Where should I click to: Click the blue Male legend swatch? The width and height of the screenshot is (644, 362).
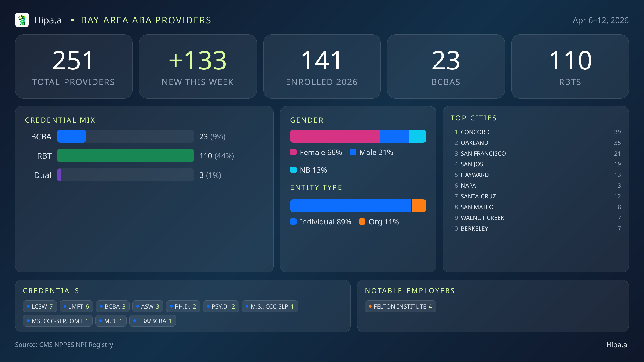pyautogui.click(x=353, y=152)
